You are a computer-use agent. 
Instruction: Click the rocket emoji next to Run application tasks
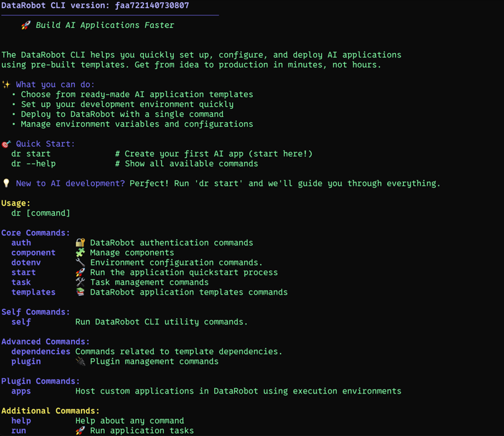[x=80, y=431]
